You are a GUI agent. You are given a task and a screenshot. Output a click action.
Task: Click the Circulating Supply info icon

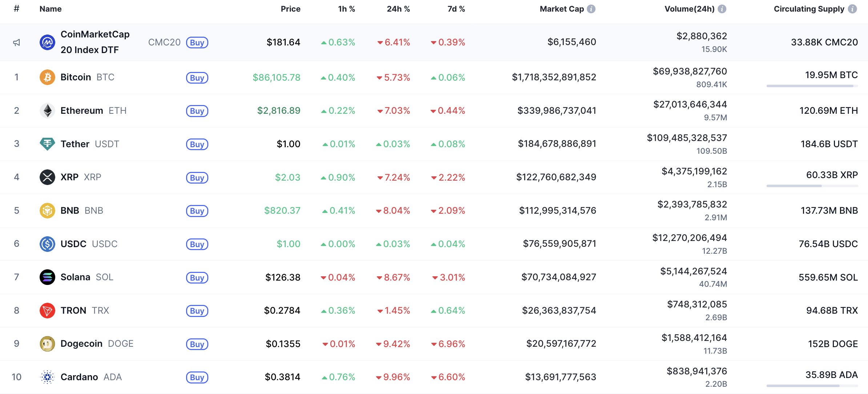pyautogui.click(x=852, y=9)
